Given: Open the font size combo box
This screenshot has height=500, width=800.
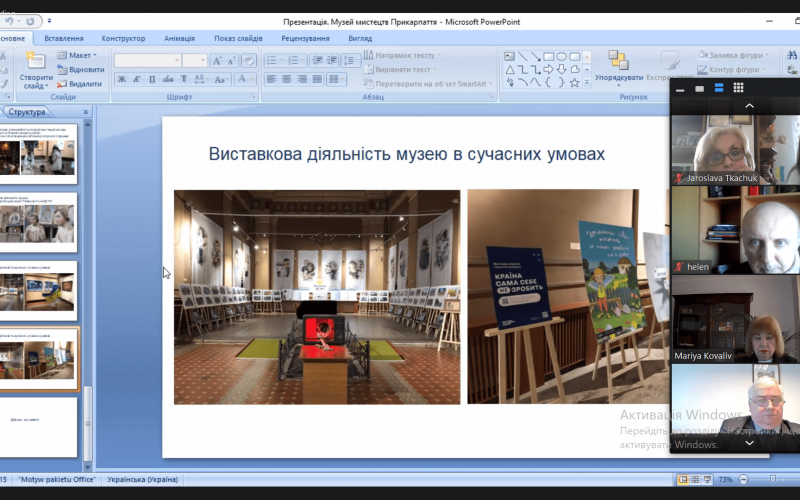Looking at the screenshot, I should 194,61.
